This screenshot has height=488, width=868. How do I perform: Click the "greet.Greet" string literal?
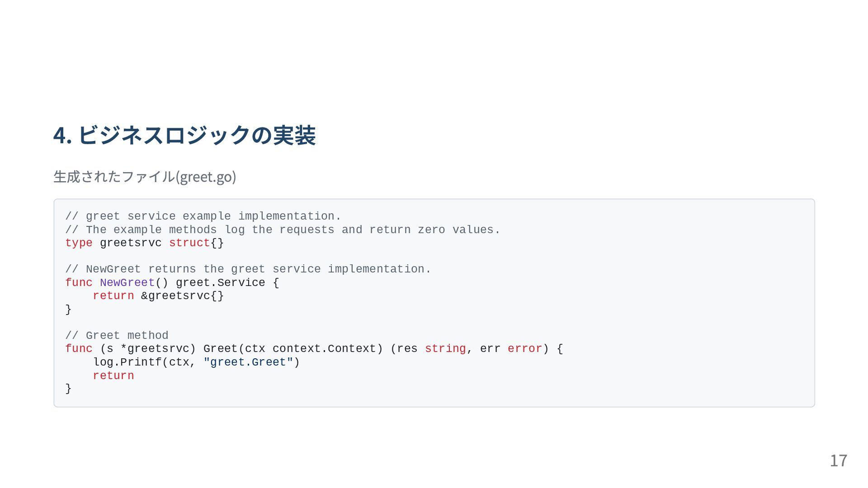248,362
